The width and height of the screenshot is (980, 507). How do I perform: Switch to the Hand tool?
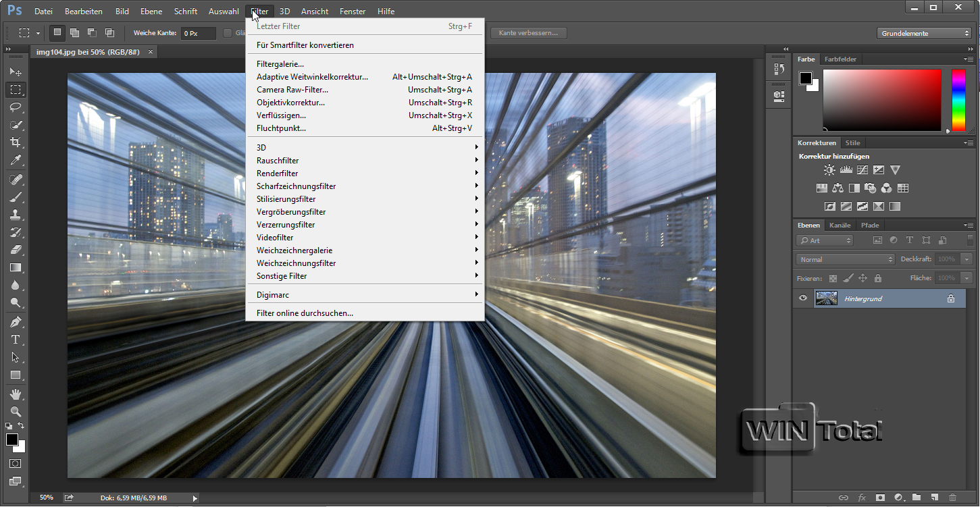(16, 394)
